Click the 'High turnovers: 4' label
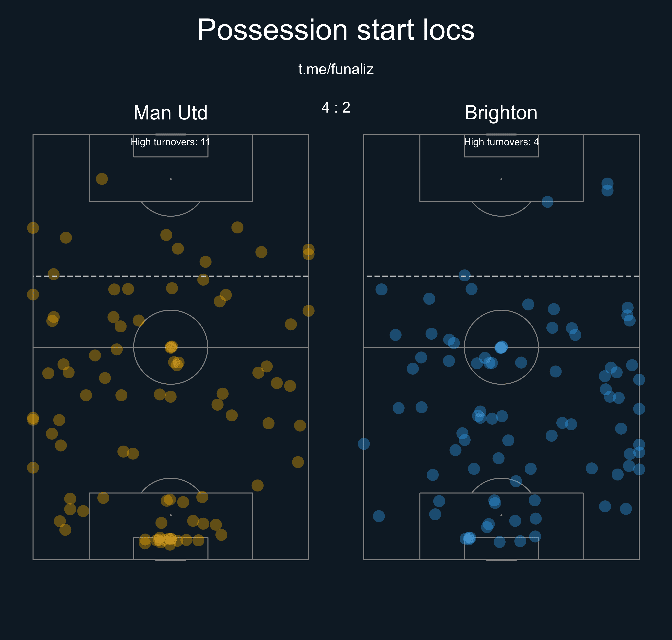This screenshot has height=640, width=672. (501, 142)
